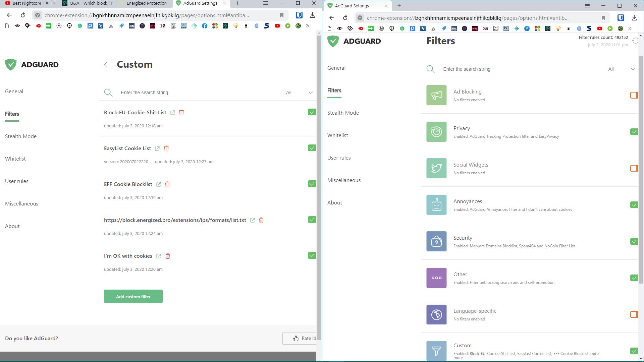Open Miscellaneous in the left window sidebar
The width and height of the screenshot is (644, 362).
[22, 204]
